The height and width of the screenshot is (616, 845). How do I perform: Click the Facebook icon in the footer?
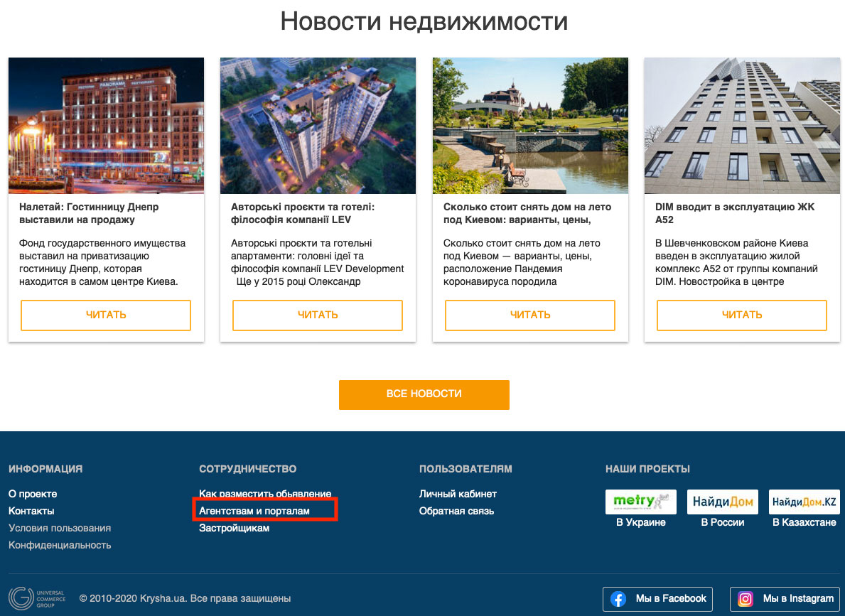(x=618, y=599)
